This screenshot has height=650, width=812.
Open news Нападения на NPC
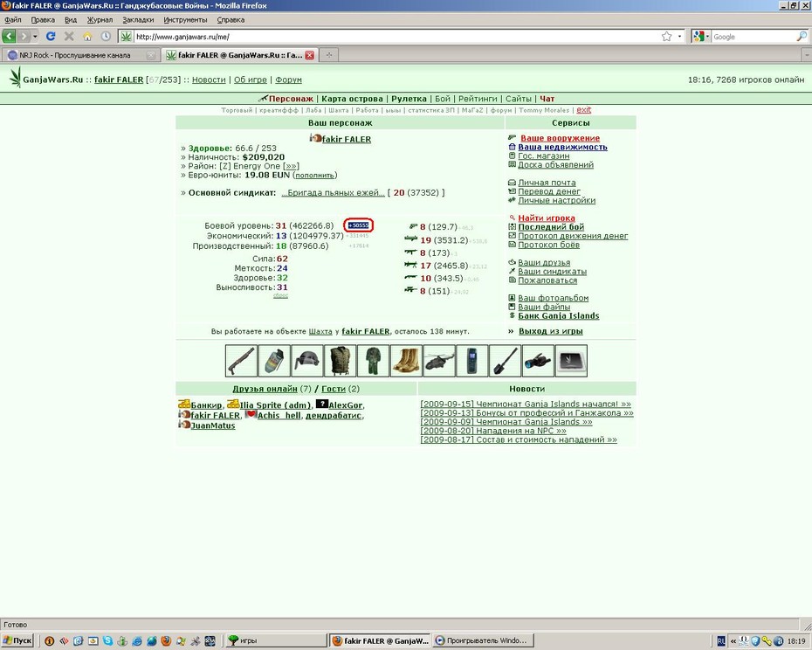tap(493, 430)
